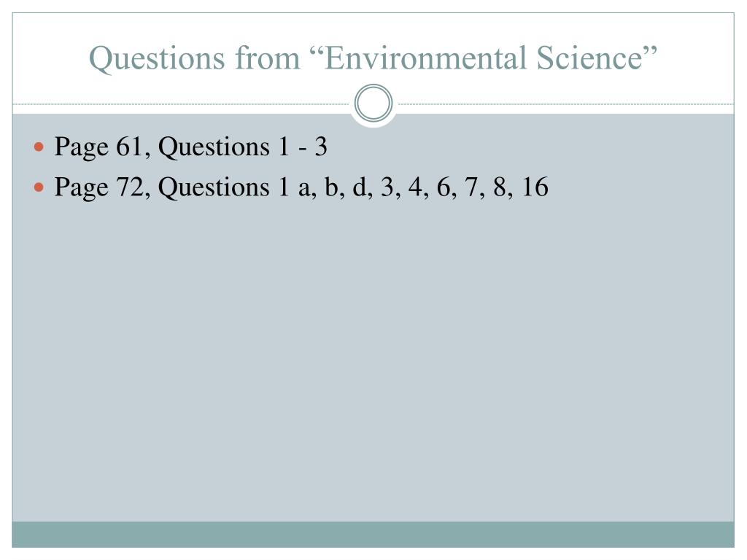
Task: Click the "1 a, b, d" text
Action: pos(323,188)
